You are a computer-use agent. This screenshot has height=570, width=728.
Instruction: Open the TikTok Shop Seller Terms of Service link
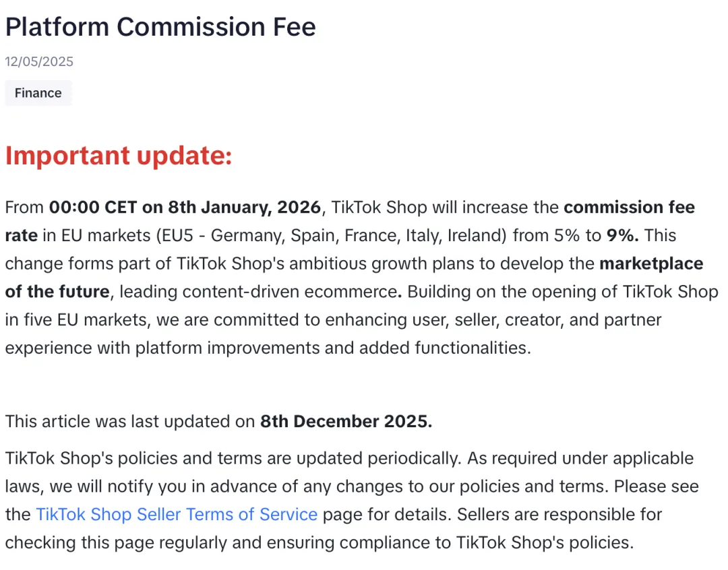[177, 515]
